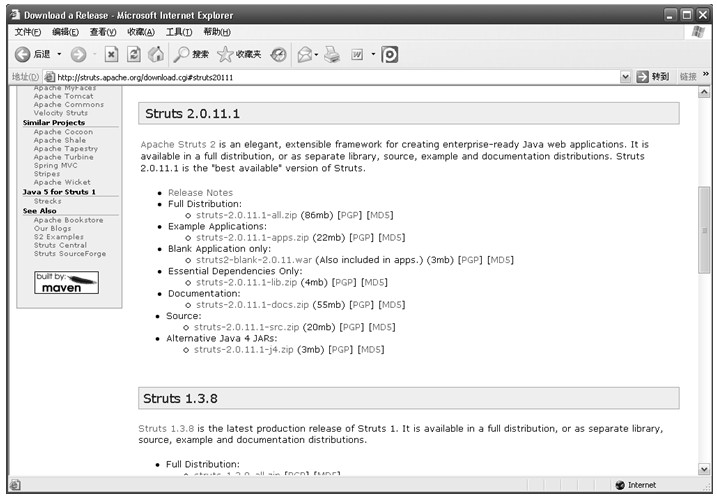Open Apache Commons sidebar link

pyautogui.click(x=69, y=104)
